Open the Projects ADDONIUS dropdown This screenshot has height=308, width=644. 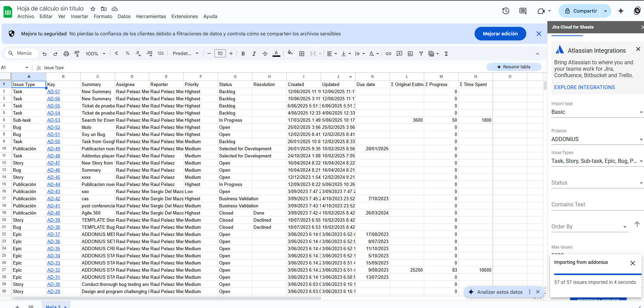coord(597,139)
